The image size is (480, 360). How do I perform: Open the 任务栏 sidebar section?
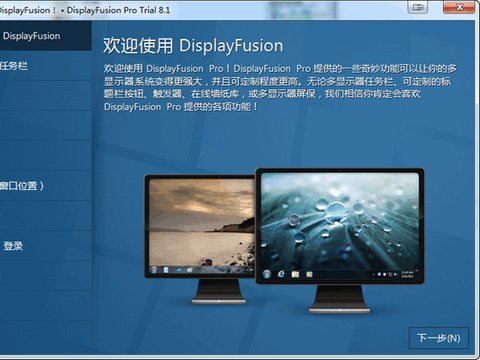tap(46, 66)
